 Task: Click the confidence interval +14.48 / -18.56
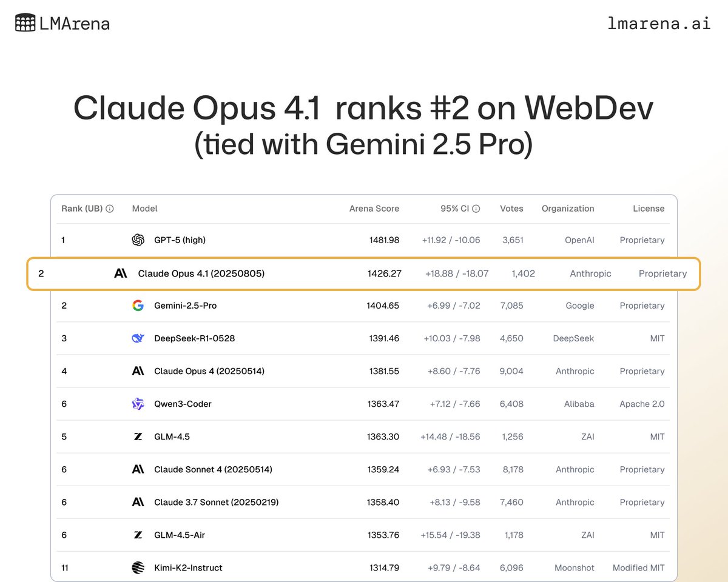[x=450, y=436]
